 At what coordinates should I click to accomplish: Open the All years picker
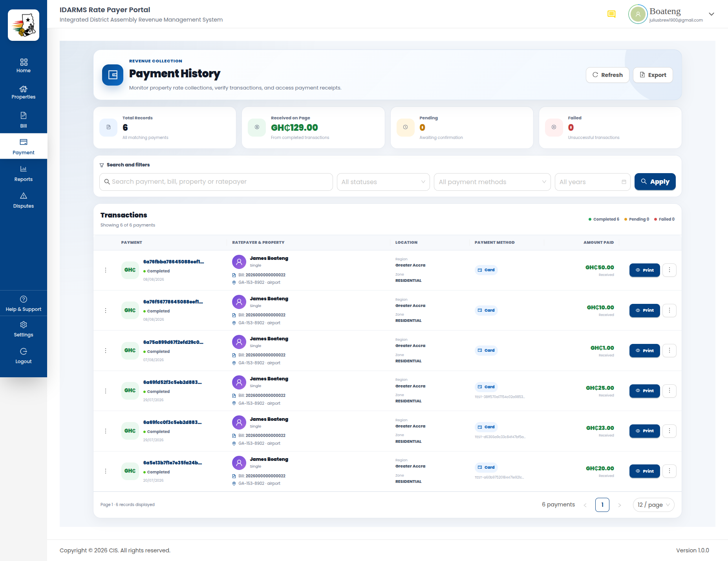593,182
